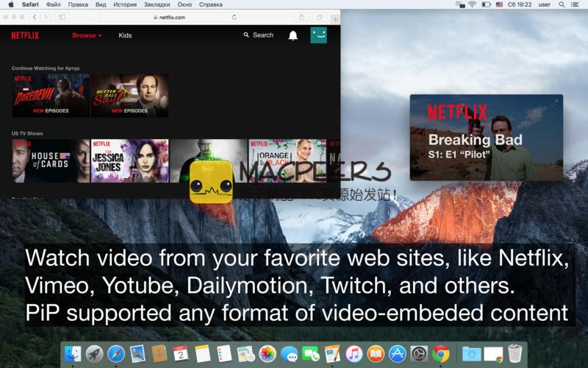Open the Safari Share button
This screenshot has height=368, width=588.
[301, 17]
